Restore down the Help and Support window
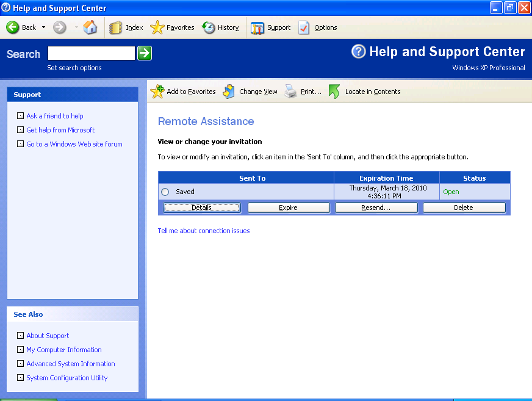The width and height of the screenshot is (532, 401). pos(510,8)
